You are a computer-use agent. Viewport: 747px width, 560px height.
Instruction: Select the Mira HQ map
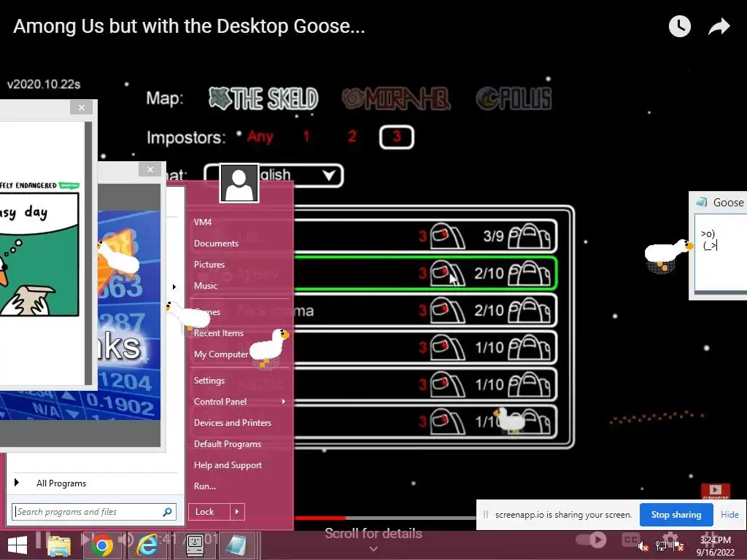(395, 98)
